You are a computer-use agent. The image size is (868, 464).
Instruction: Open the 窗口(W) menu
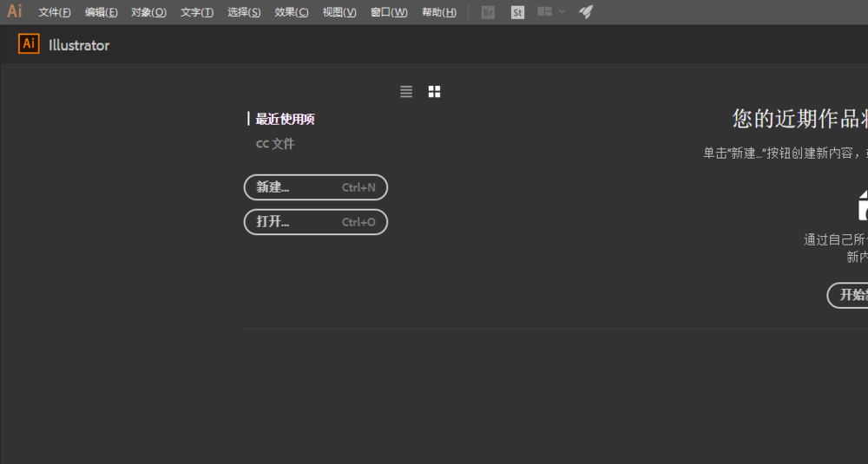click(389, 12)
